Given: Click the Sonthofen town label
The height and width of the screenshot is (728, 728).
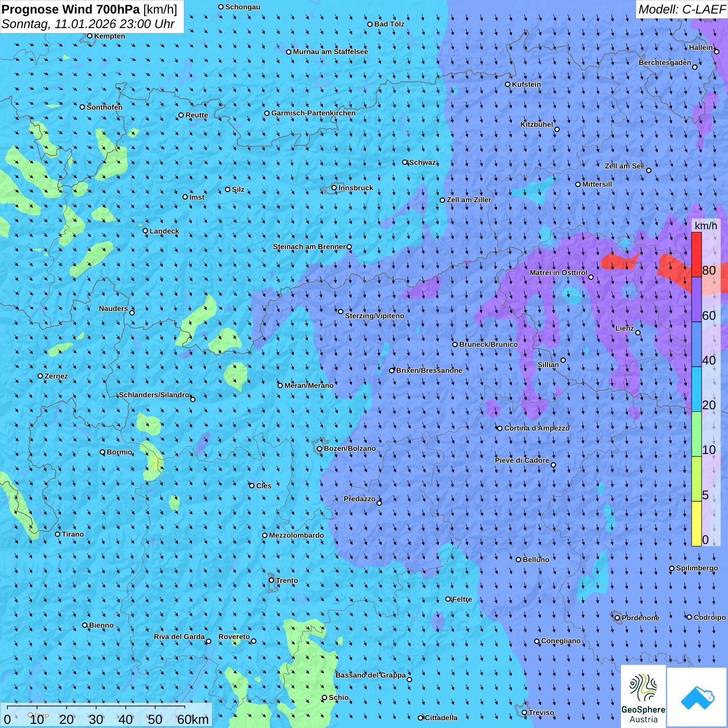Looking at the screenshot, I should coord(105,107).
